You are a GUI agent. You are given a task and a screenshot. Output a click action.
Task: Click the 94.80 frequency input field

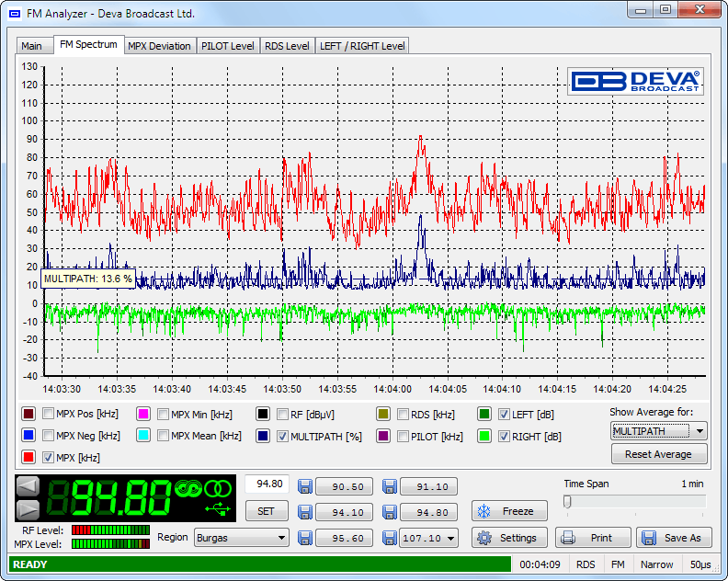[267, 484]
